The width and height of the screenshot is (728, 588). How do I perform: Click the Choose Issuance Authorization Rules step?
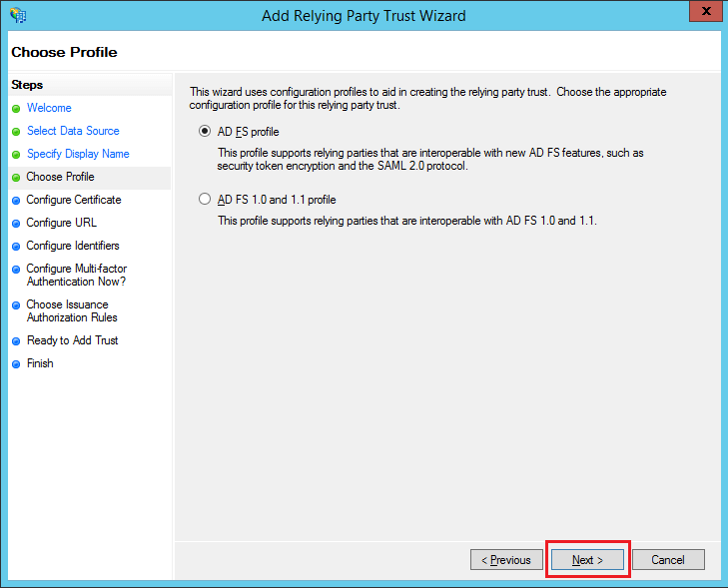(x=72, y=310)
